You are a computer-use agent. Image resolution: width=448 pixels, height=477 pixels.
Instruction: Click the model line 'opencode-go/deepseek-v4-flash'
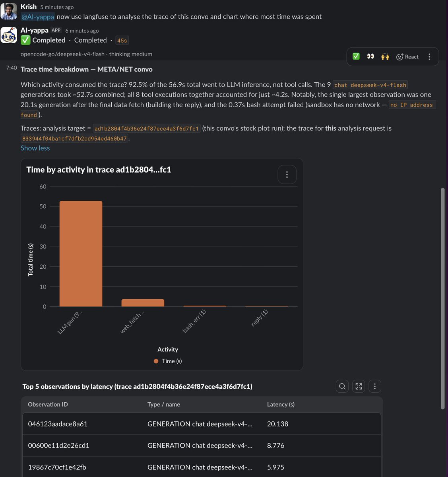pyautogui.click(x=62, y=54)
